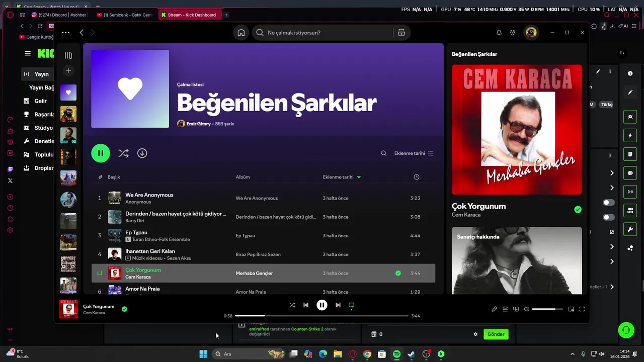
Task: Toggle shuffle in bottom player controls
Action: 292,305
